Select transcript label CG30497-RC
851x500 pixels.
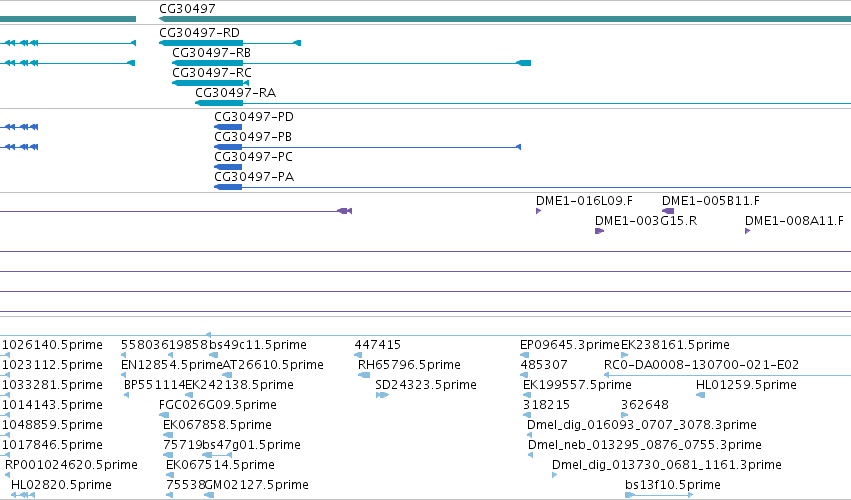pyautogui.click(x=212, y=73)
